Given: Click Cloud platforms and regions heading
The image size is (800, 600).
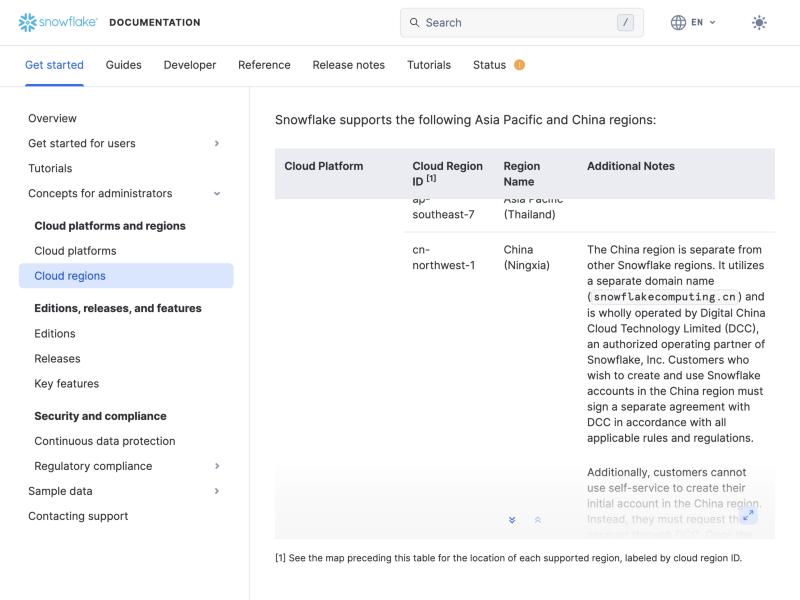Looking at the screenshot, I should pos(110,226).
